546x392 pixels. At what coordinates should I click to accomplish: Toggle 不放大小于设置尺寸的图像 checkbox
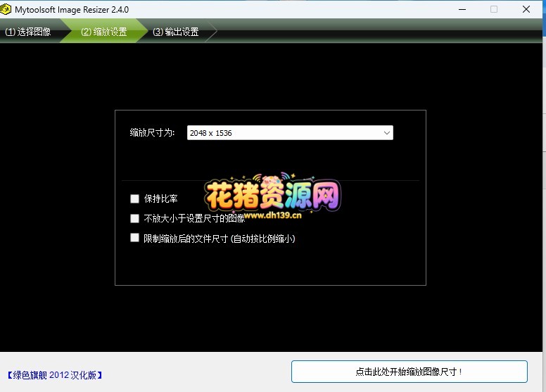(134, 218)
